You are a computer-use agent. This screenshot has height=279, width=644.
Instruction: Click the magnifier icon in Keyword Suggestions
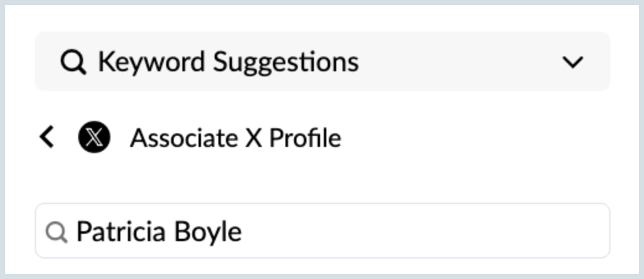coord(73,63)
